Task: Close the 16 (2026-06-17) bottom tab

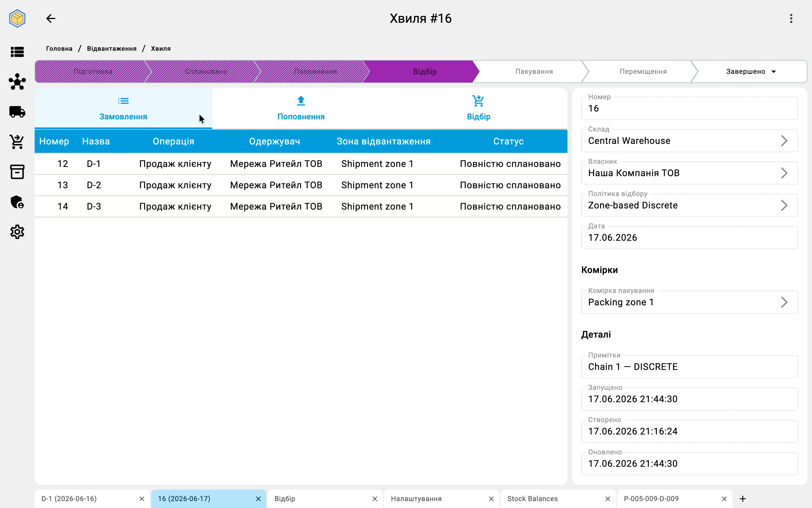Action: pyautogui.click(x=258, y=498)
